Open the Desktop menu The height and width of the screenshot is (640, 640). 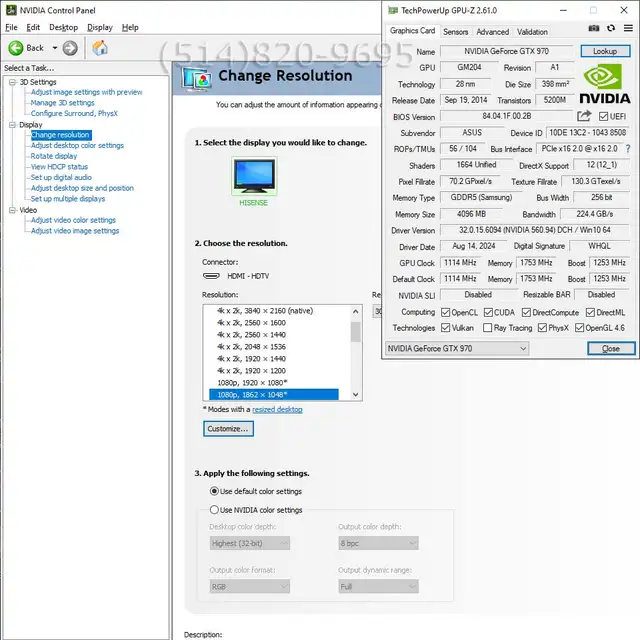pos(64,27)
